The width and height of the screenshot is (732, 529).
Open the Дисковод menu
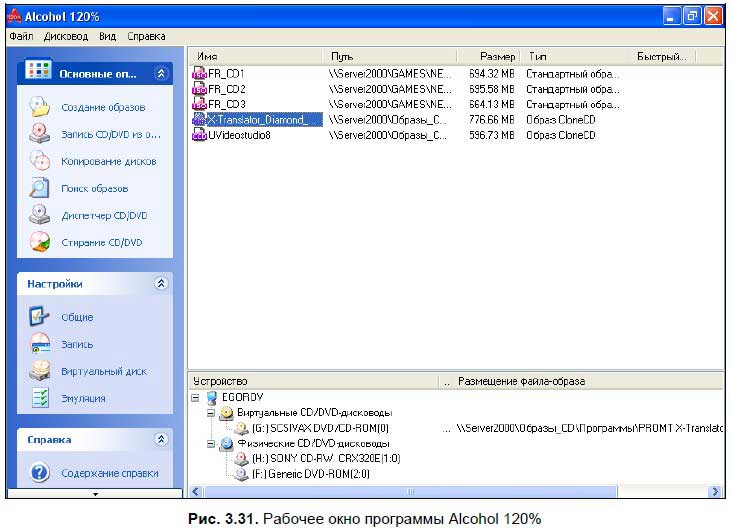point(66,36)
